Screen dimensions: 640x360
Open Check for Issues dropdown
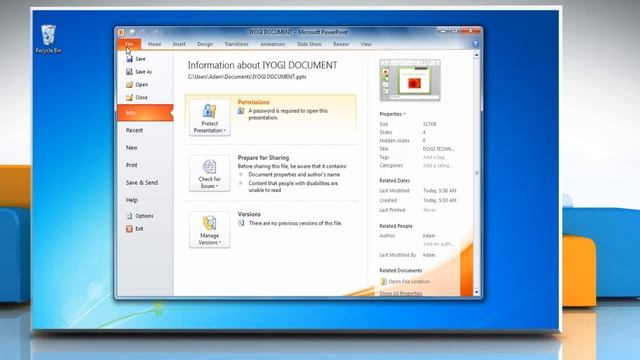tap(209, 173)
